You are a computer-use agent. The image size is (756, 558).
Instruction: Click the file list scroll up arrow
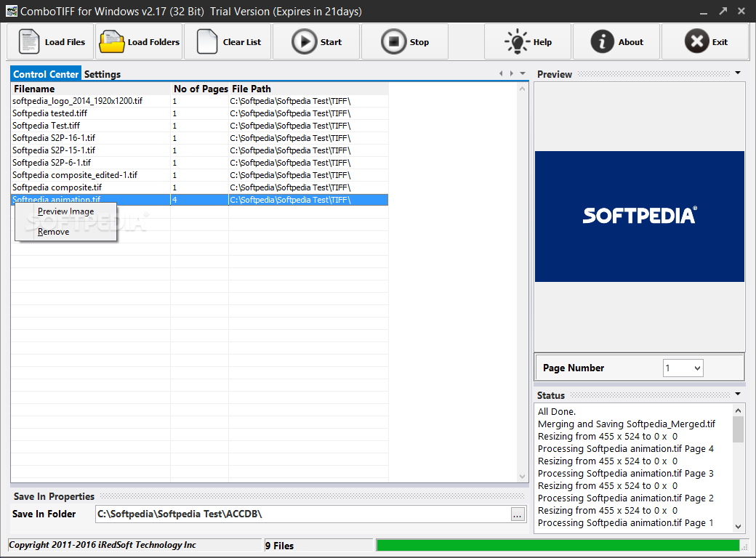click(x=522, y=89)
